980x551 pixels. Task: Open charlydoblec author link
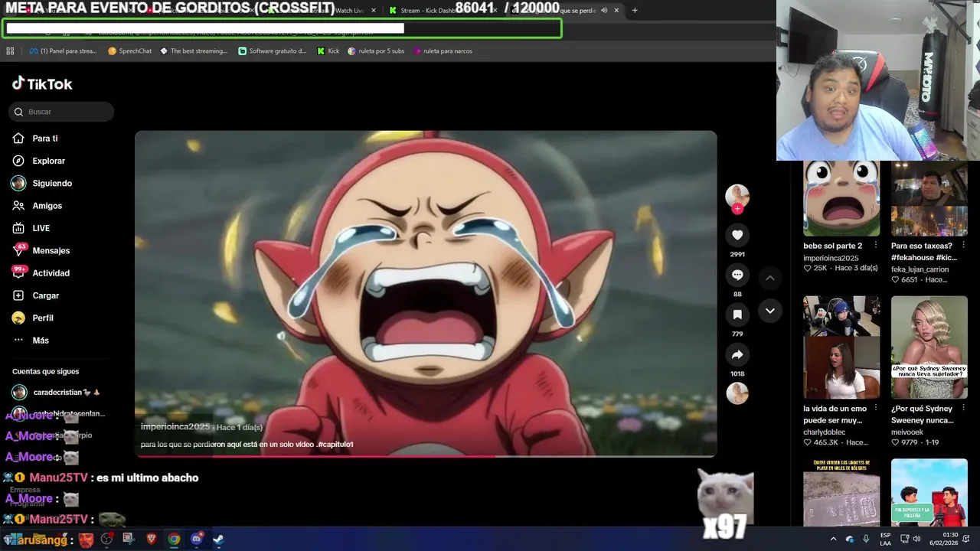823,432
